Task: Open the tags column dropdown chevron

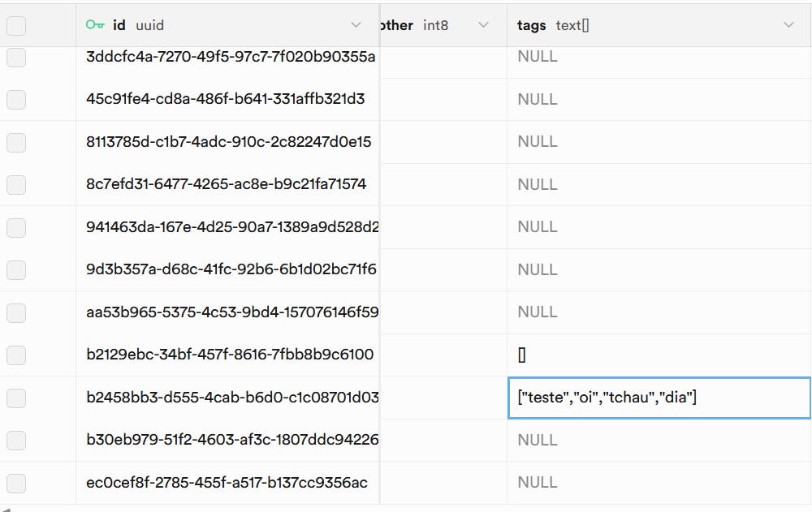Action: [788, 25]
